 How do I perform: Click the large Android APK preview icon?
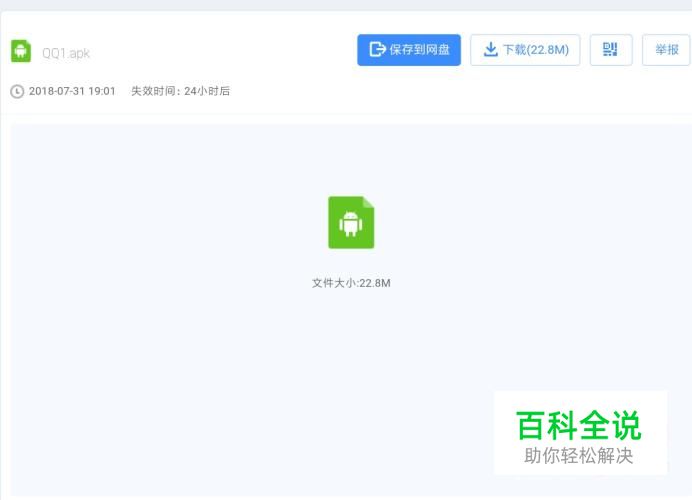click(x=351, y=222)
